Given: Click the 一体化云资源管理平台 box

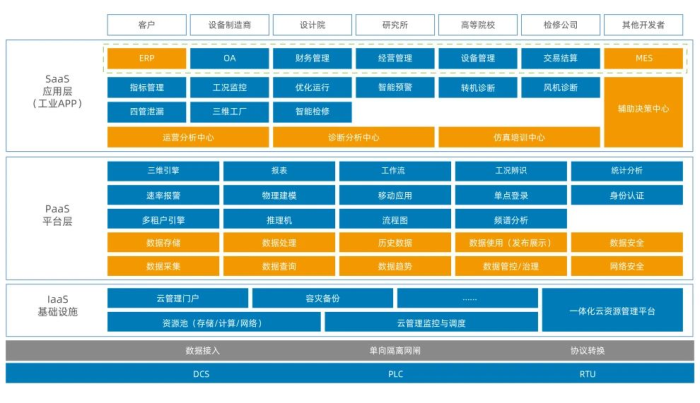Looking at the screenshot, I should point(612,310).
